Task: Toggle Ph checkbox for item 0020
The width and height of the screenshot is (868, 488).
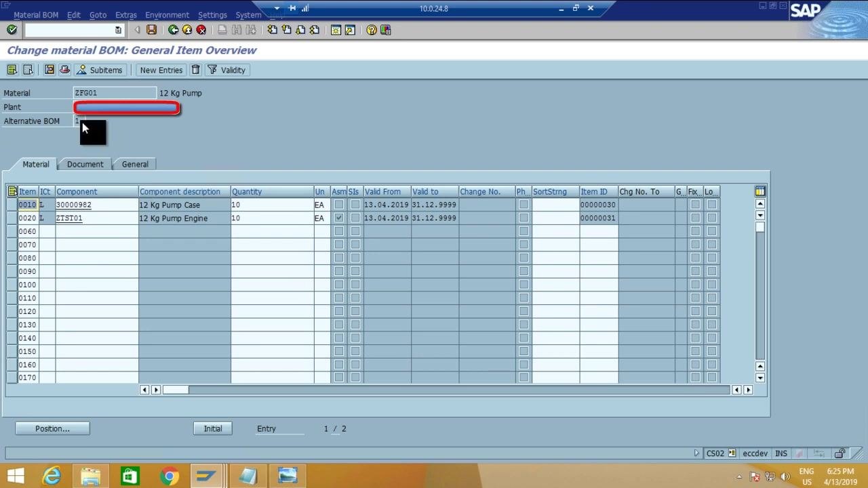Action: click(x=524, y=218)
